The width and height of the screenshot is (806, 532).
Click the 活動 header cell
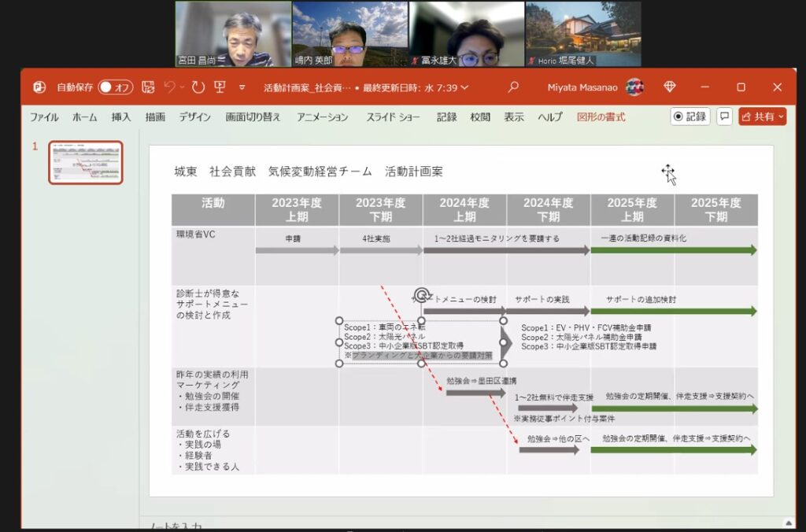[x=213, y=209]
